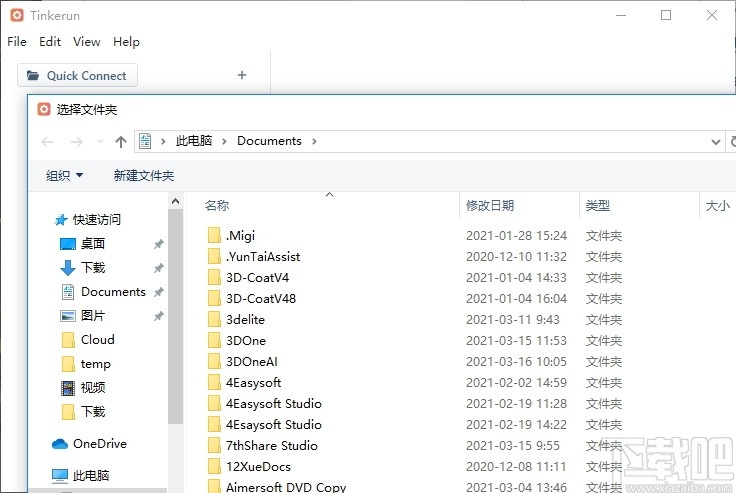
Task: Go up one folder level
Action: (121, 142)
